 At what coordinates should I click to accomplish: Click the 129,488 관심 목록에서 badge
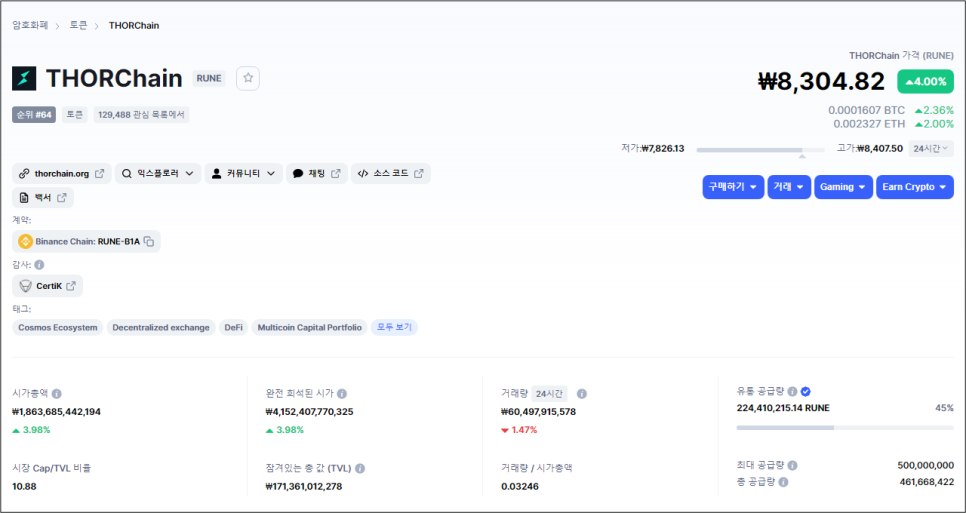coord(141,115)
